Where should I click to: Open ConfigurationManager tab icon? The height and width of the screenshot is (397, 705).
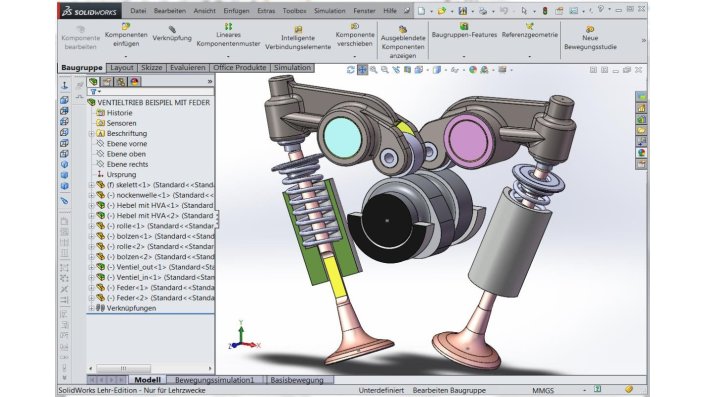point(120,81)
